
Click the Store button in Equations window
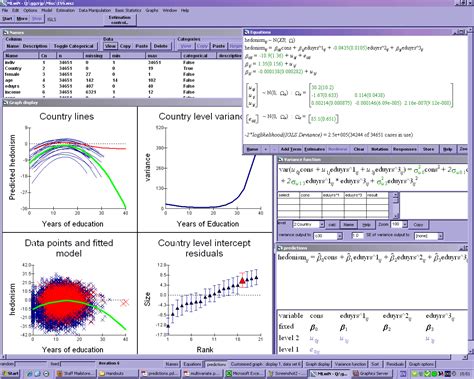coord(428,149)
